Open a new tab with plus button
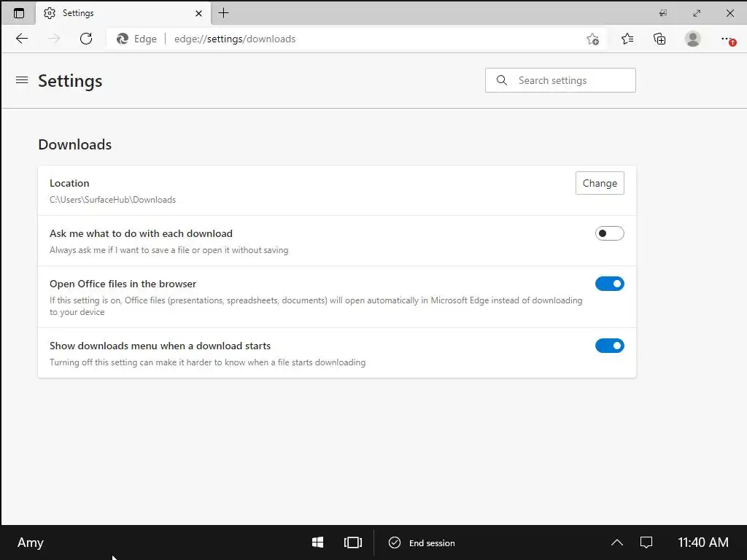The height and width of the screenshot is (560, 747). [x=223, y=13]
